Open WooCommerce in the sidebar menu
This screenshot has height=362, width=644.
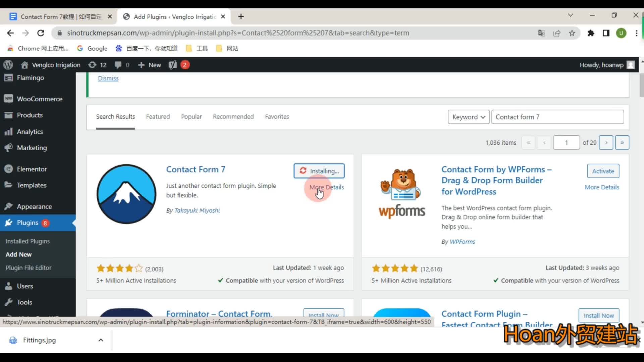point(39,99)
